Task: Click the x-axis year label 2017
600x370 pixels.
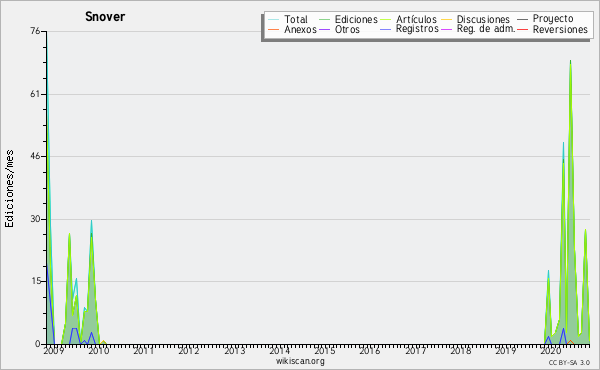Action: click(416, 350)
